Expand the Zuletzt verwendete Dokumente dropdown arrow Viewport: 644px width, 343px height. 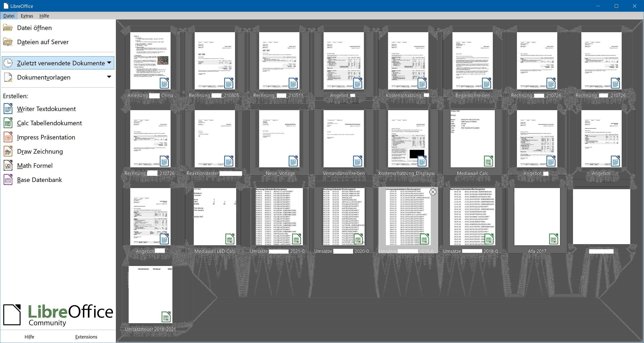(x=109, y=63)
